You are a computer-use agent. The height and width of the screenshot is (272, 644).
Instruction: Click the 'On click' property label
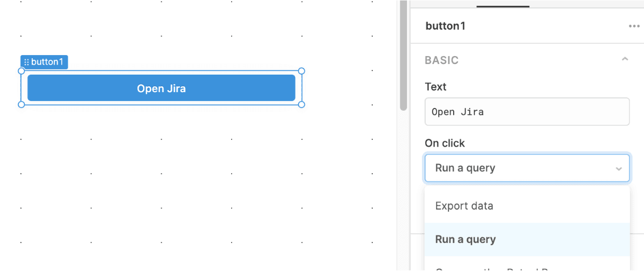[445, 143]
